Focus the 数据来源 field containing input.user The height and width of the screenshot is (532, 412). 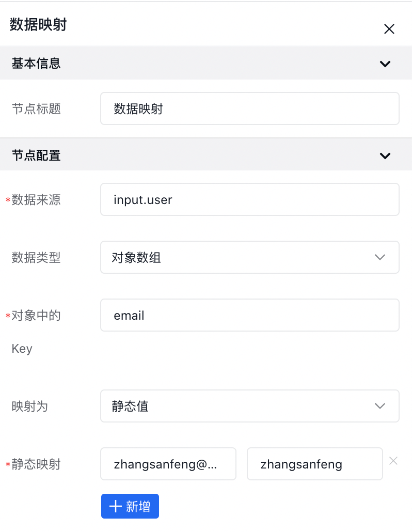coord(249,199)
